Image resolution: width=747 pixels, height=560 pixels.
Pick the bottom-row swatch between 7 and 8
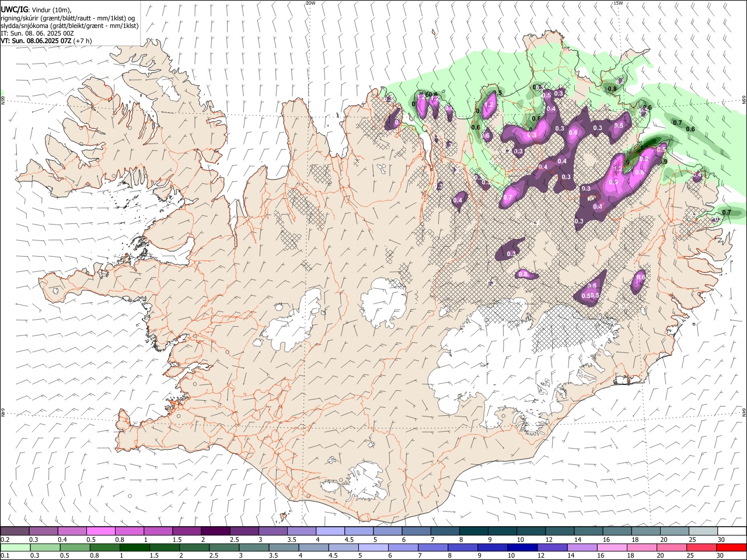[432, 548]
